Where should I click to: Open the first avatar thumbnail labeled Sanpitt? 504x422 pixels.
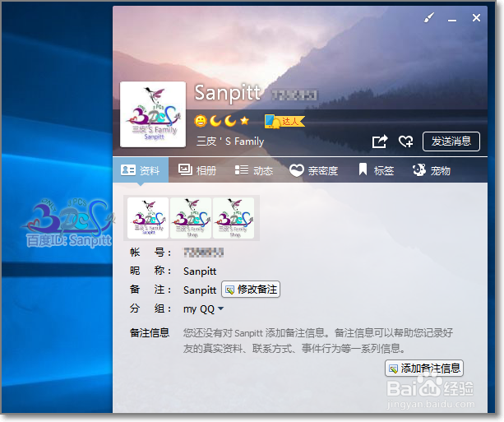click(x=148, y=218)
